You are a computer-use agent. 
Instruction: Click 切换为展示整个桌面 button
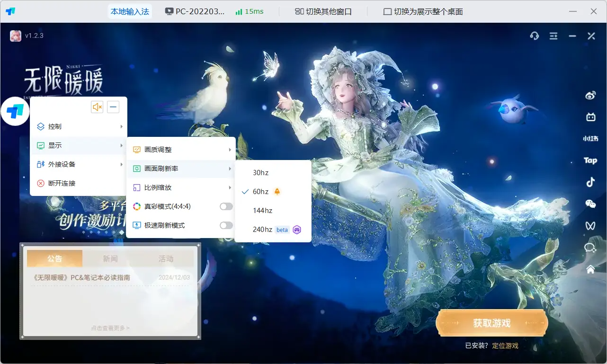(x=423, y=11)
